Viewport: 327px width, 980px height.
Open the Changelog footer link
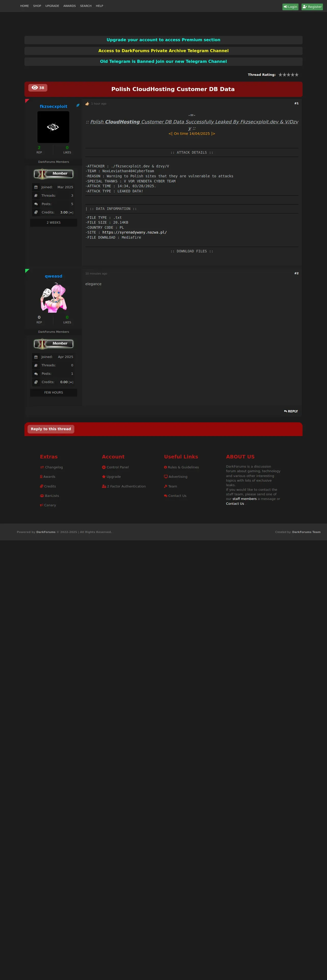coord(51,467)
